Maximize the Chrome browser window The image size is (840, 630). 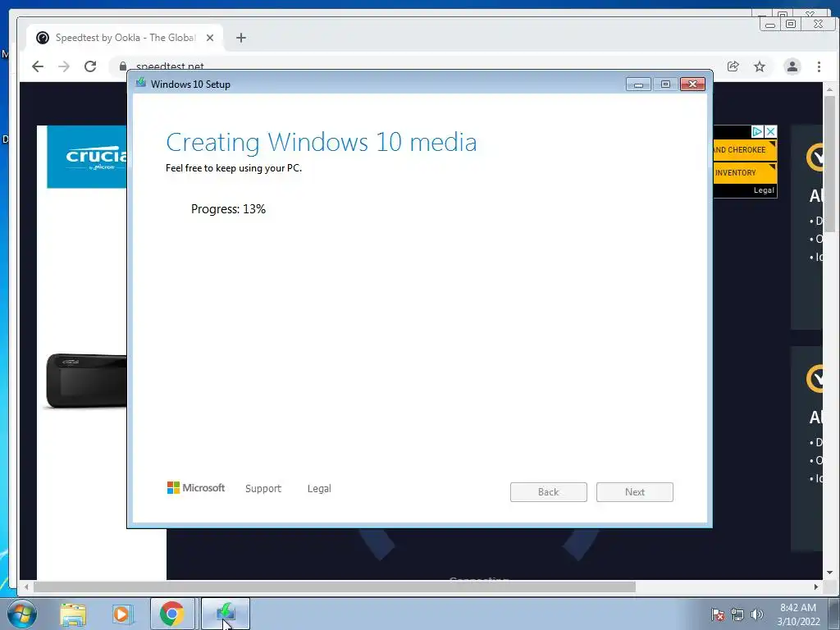point(791,24)
